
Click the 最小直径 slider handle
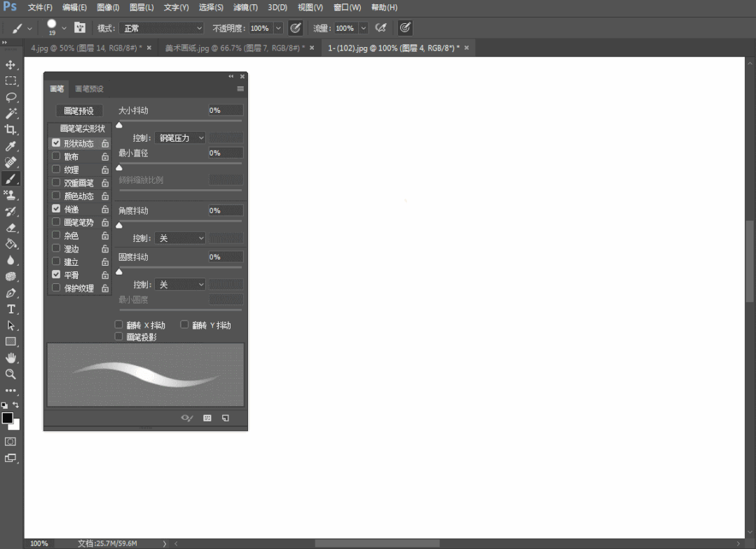tap(119, 168)
